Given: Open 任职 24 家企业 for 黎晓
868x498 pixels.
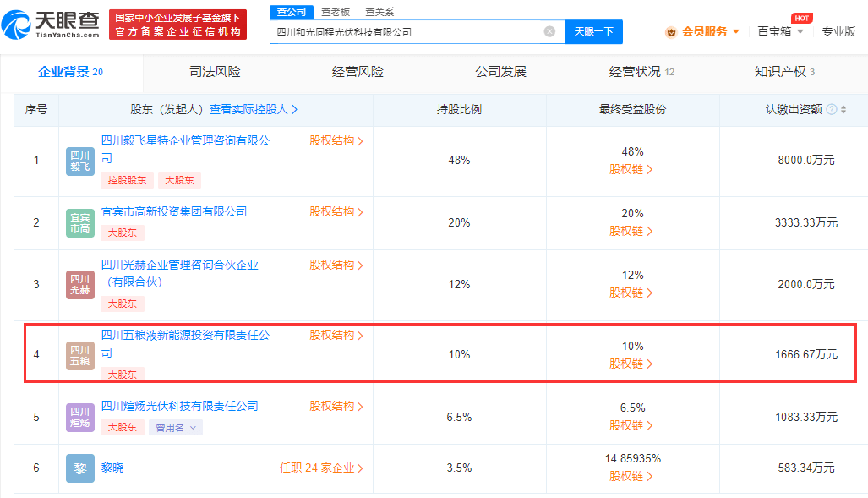Looking at the screenshot, I should coord(321,468).
